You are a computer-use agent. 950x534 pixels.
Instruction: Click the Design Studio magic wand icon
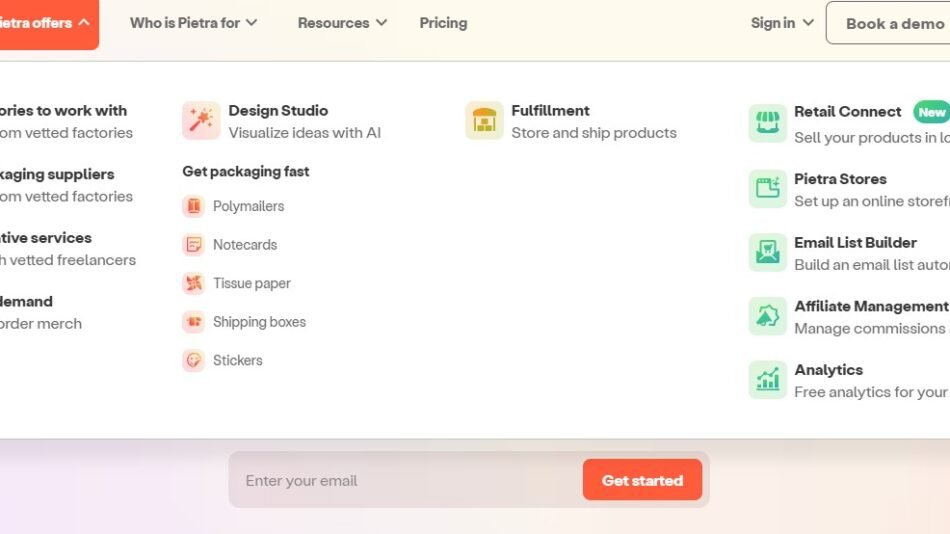coord(201,121)
